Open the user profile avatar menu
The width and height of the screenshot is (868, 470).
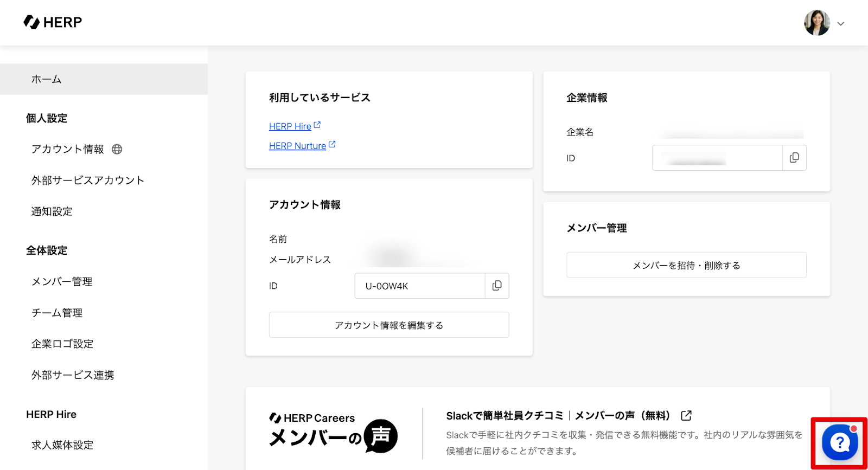tap(816, 23)
